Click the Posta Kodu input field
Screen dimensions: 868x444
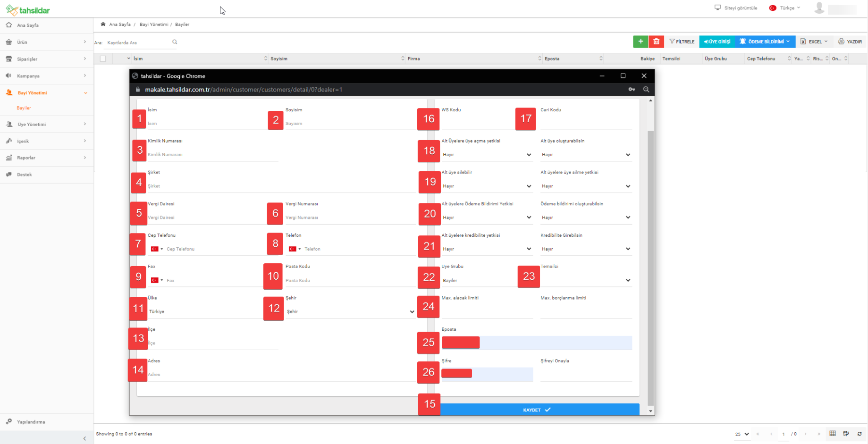click(x=350, y=280)
